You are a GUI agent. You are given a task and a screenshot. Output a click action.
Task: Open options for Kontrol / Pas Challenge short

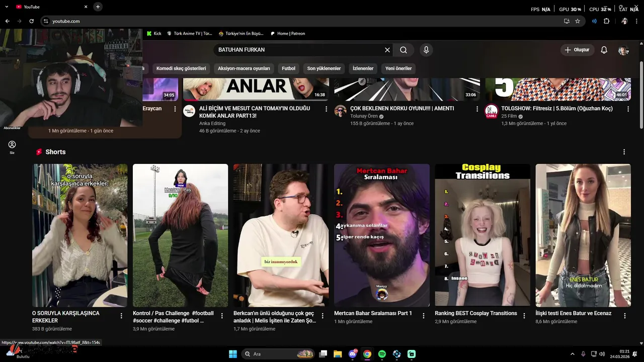(x=222, y=316)
